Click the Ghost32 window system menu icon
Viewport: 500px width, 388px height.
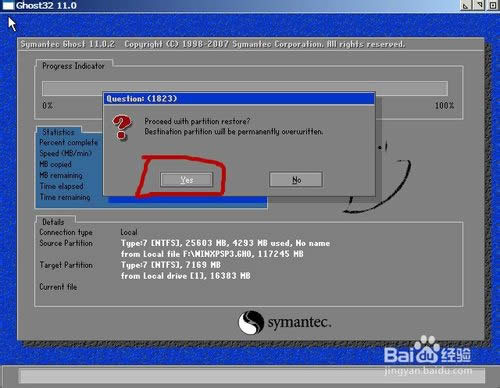click(x=8, y=6)
